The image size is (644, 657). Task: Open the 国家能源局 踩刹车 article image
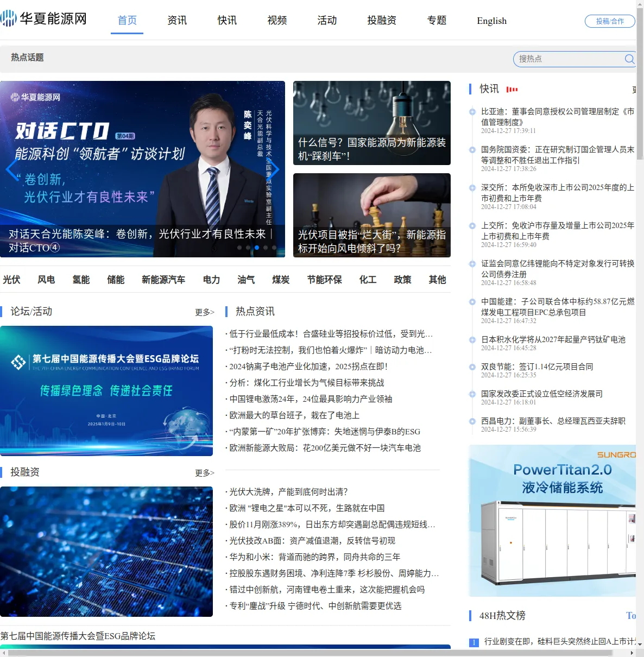(372, 123)
